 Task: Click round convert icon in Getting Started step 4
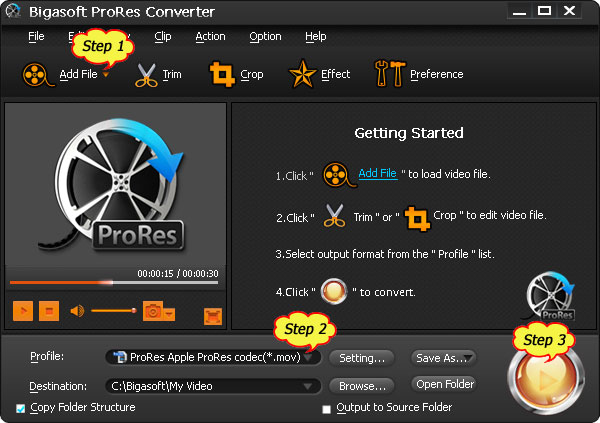click(x=334, y=291)
